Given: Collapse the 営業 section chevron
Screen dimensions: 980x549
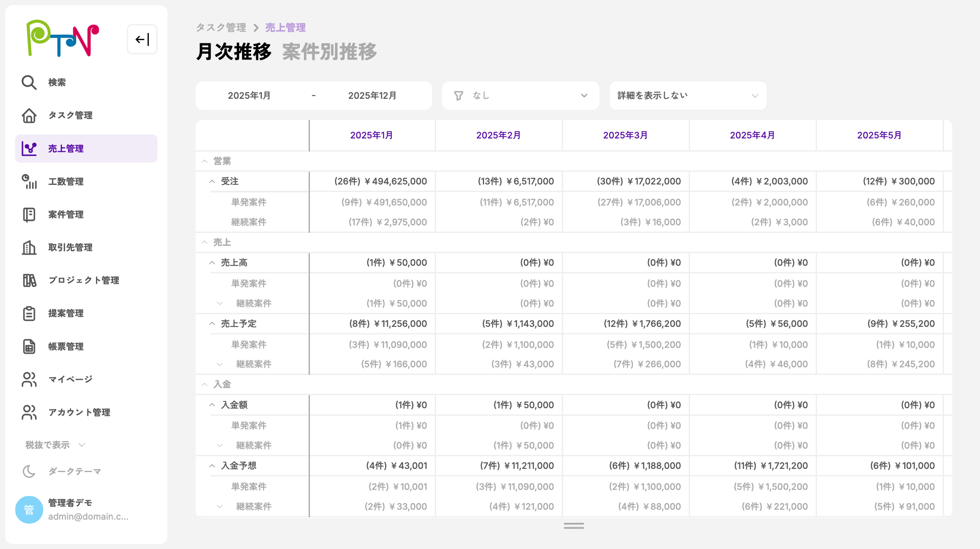Looking at the screenshot, I should pyautogui.click(x=205, y=161).
